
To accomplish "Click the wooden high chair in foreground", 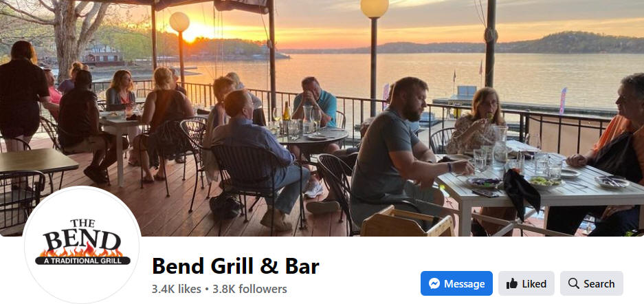I will point(407,222).
